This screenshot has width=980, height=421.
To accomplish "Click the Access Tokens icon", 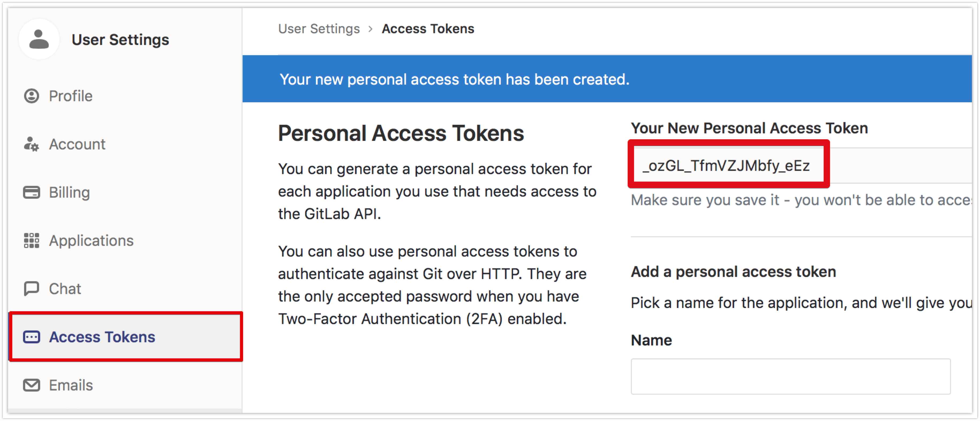I will [x=32, y=337].
